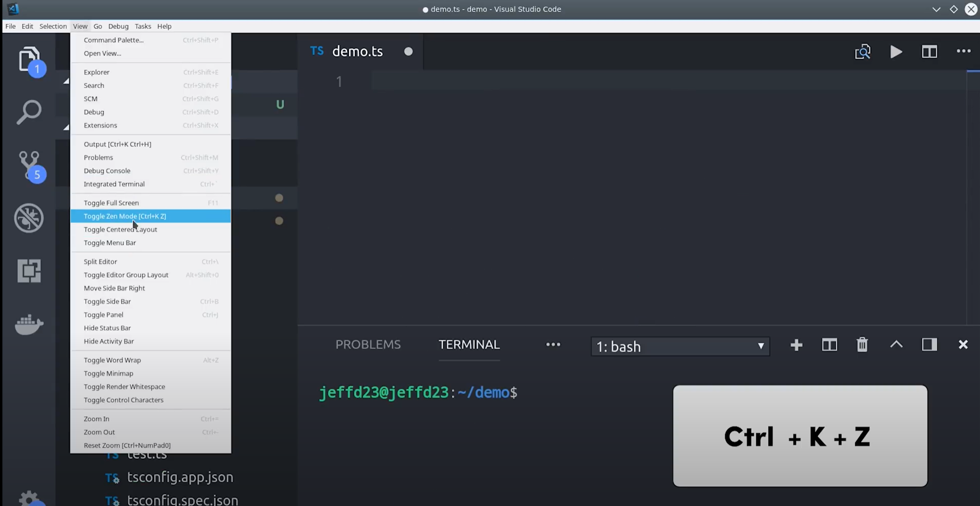Select Toggle Editor Group Layout
980x506 pixels.
pyautogui.click(x=151, y=274)
